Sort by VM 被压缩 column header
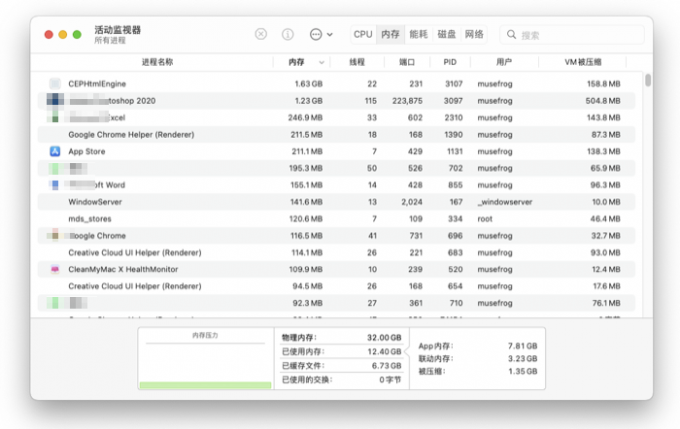 582,62
